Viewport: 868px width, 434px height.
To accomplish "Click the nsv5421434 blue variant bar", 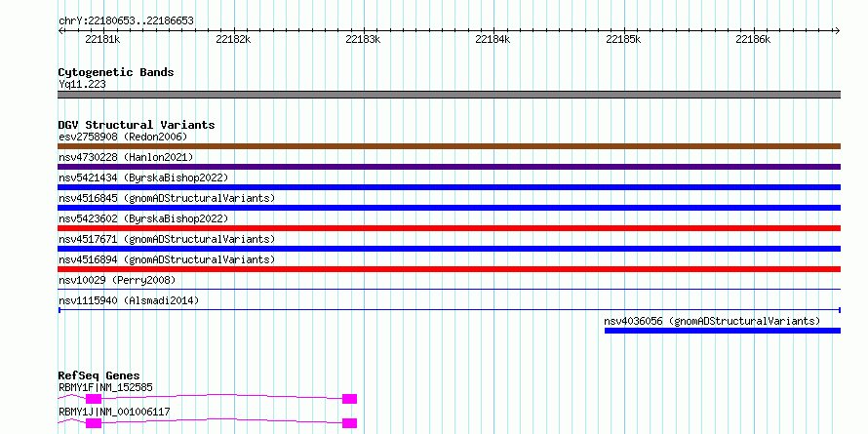I will click(449, 187).
